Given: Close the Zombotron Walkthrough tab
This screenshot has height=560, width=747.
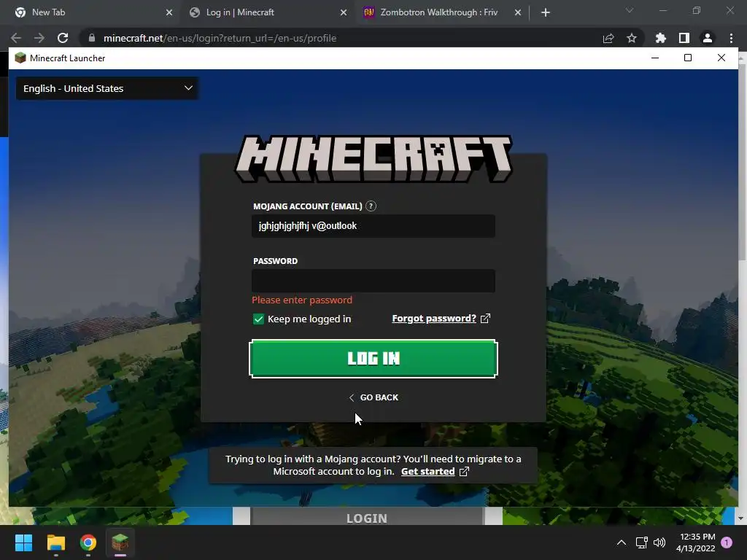Looking at the screenshot, I should pyautogui.click(x=518, y=12).
